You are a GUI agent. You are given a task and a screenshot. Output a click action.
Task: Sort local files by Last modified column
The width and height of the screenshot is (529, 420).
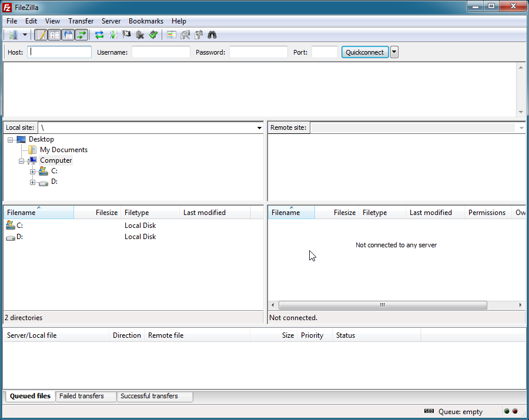[x=215, y=213]
